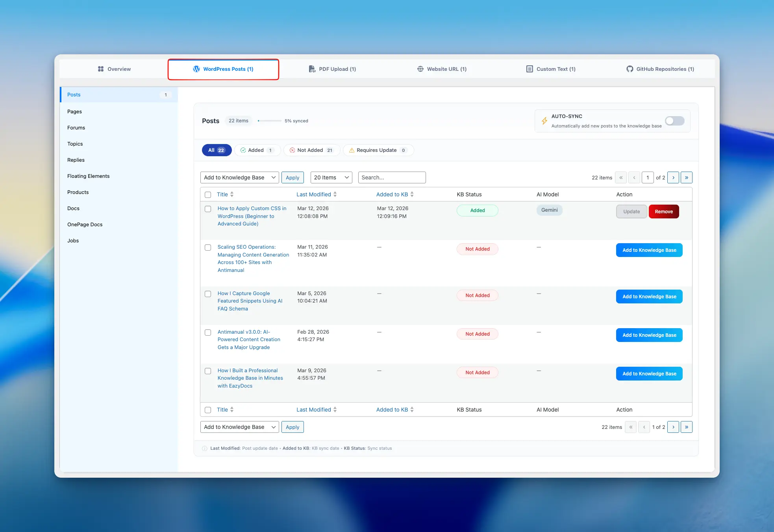774x532 pixels.
Task: Go to last page with top double-arrow
Action: (686, 177)
